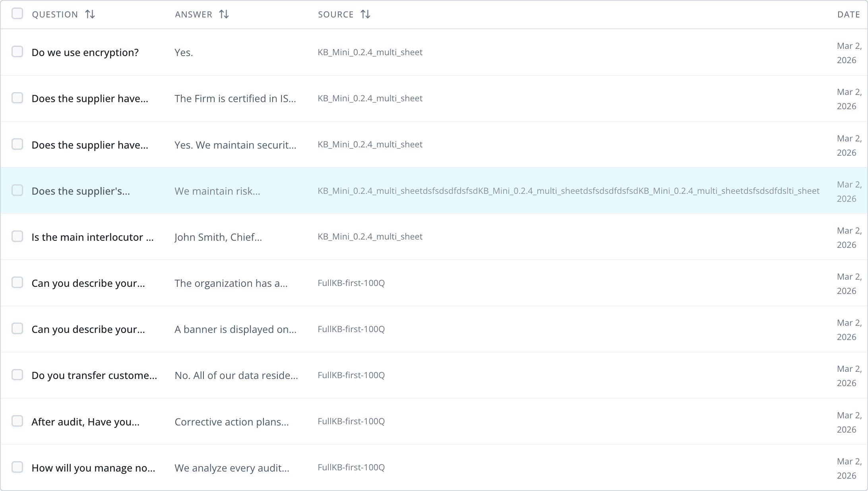Open 'The Firm is certified in IS...' answer
Image resolution: width=868 pixels, height=491 pixels.
(235, 99)
